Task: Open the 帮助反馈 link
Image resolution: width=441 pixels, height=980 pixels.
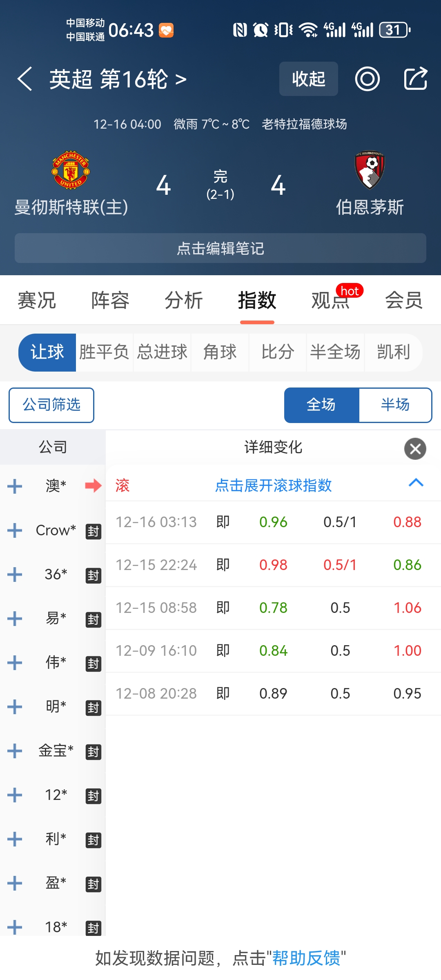Action: [x=306, y=958]
